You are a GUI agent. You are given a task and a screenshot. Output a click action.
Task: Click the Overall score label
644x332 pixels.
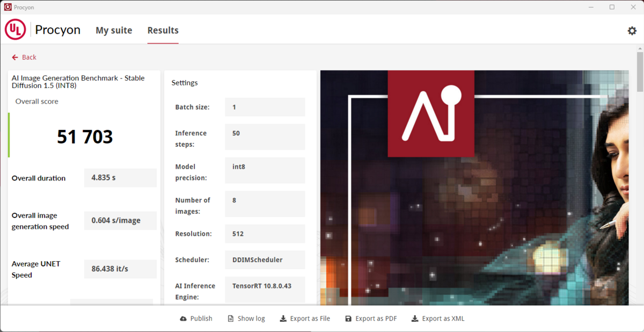pyautogui.click(x=37, y=102)
